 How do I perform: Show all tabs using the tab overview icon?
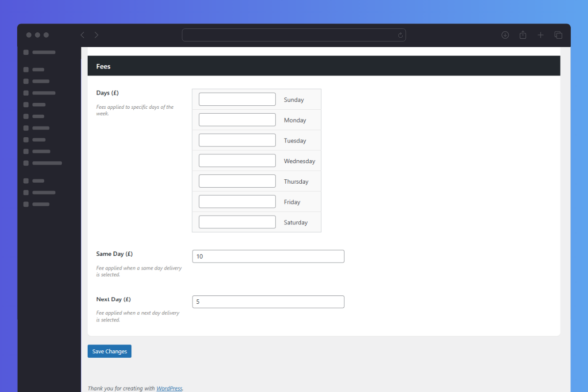point(558,35)
